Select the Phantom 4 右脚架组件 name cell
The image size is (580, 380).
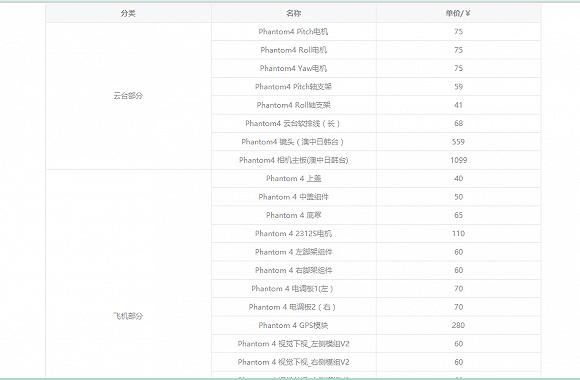(x=293, y=270)
